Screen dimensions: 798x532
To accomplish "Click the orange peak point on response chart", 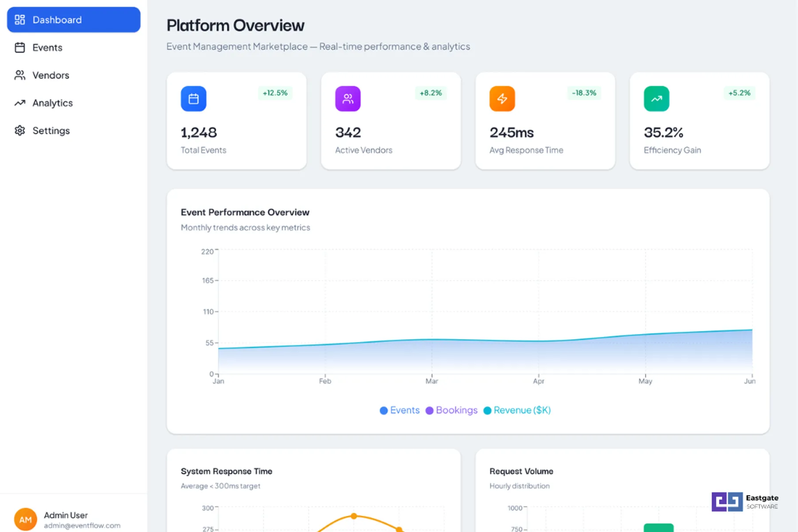I will click(354, 516).
